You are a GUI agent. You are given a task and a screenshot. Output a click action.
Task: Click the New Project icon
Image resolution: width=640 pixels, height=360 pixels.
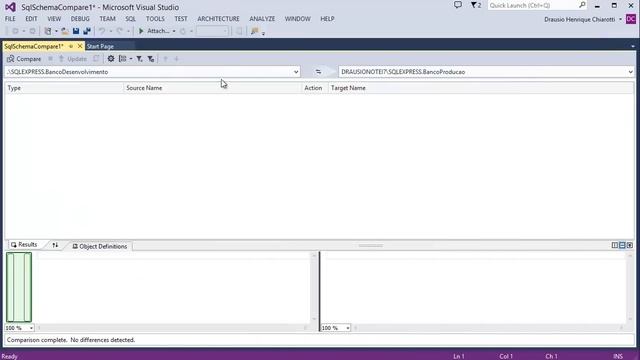pos(48,31)
